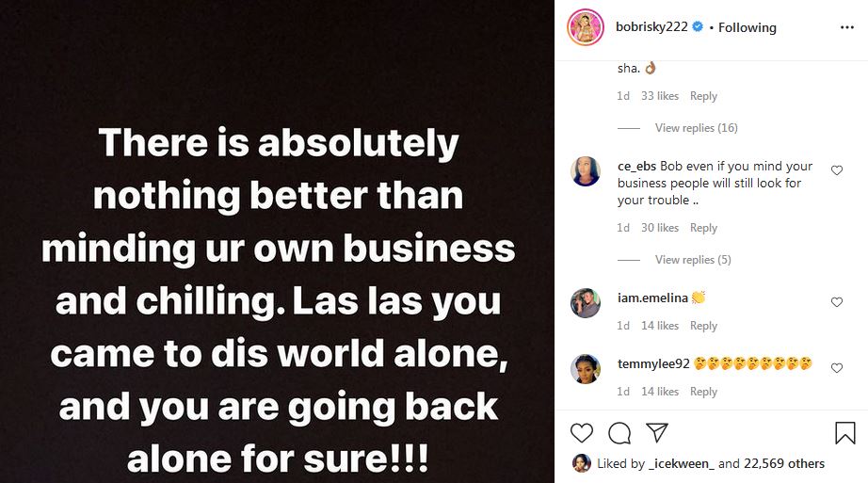Save post with bookmark icon

pos(844,433)
